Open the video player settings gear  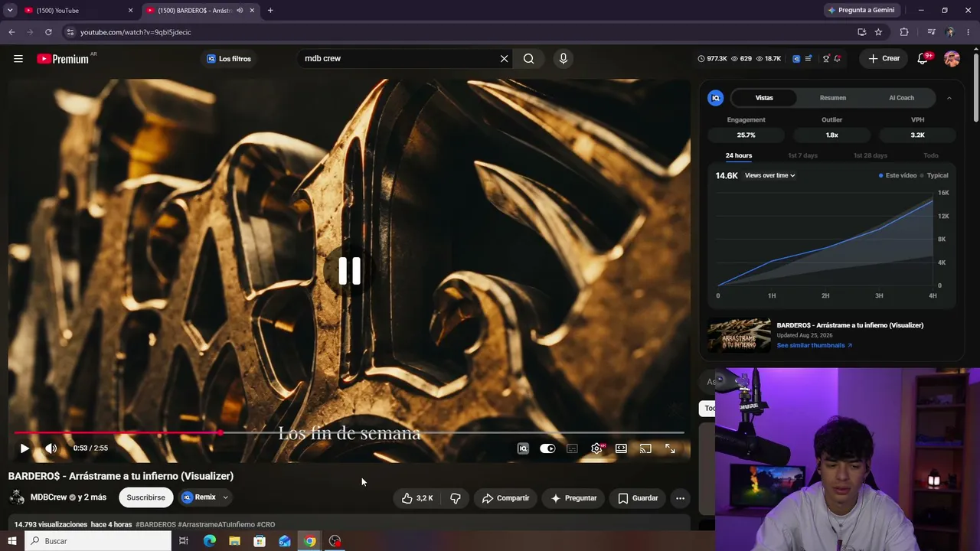point(596,448)
